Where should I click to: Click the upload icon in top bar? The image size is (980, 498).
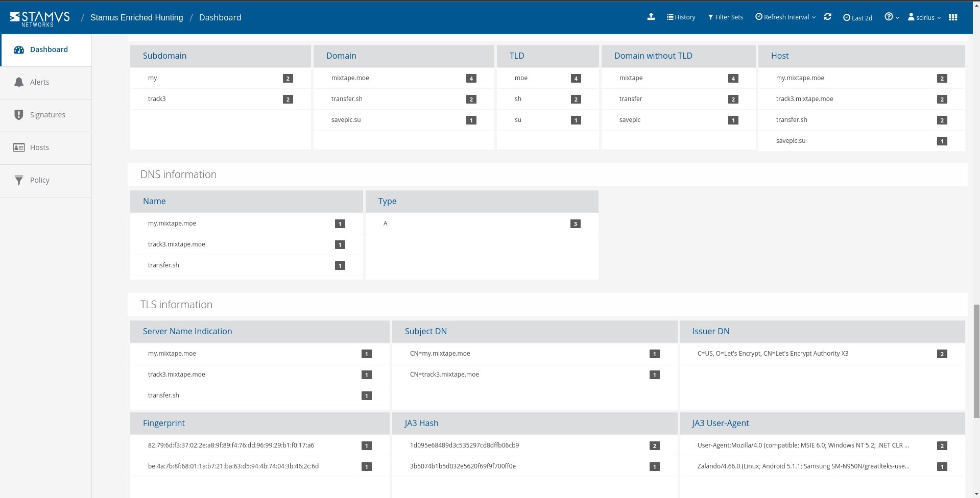click(x=651, y=17)
